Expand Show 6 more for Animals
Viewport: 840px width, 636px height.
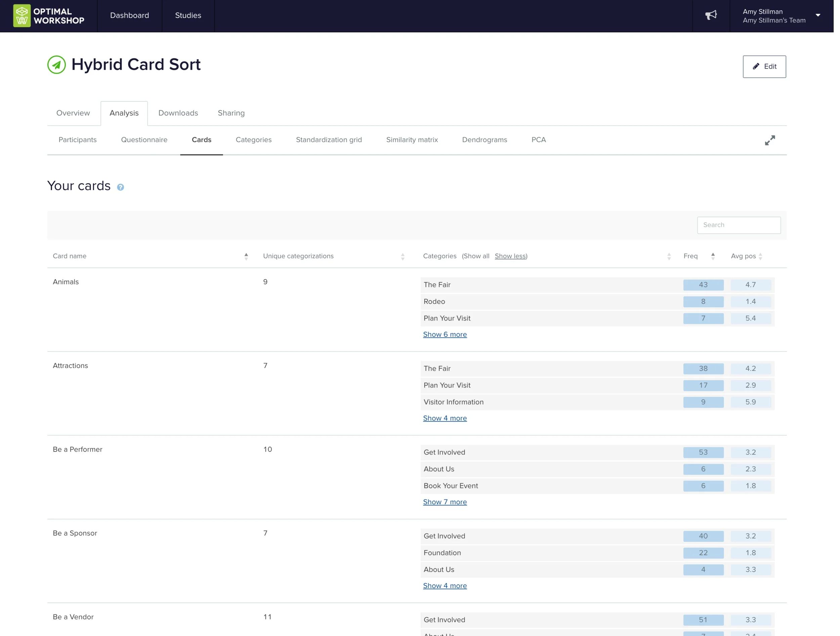[445, 335]
